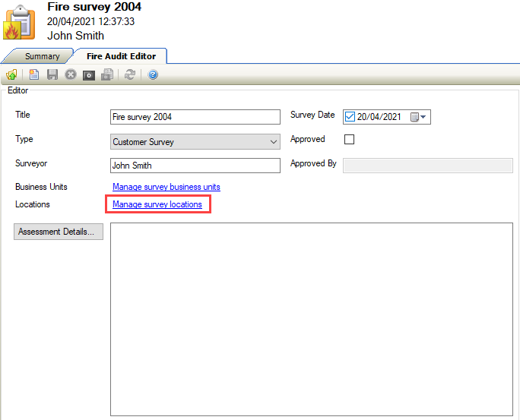
Task: Open Manage survey locations link
Action: 157,204
